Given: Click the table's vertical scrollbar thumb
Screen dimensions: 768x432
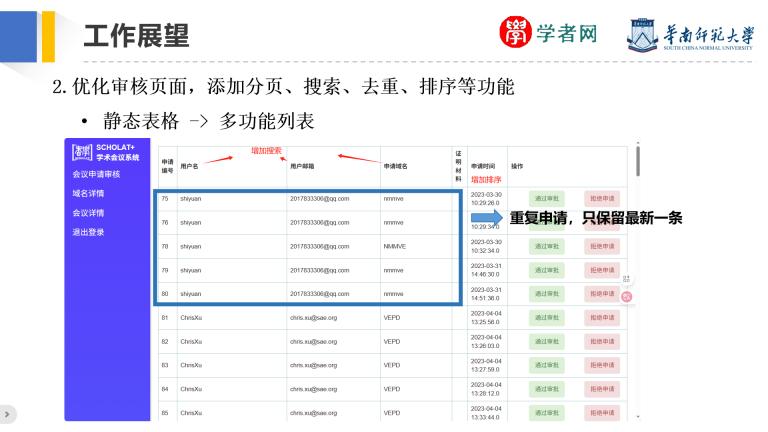Looking at the screenshot, I should point(637,157).
